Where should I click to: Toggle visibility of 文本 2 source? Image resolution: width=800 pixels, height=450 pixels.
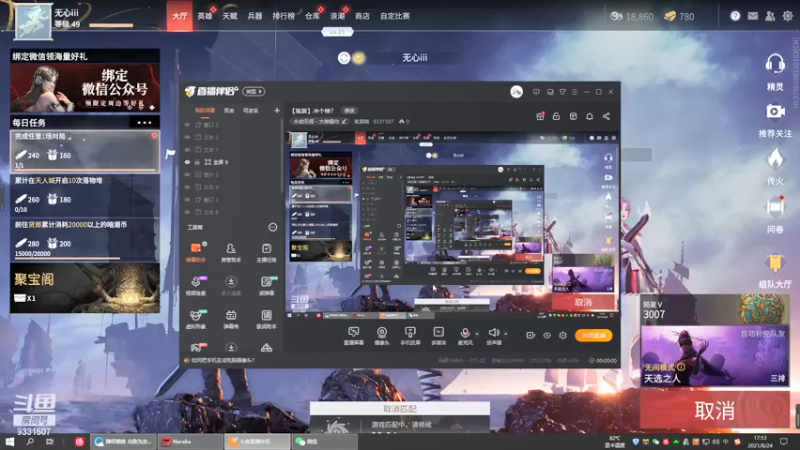187,137
